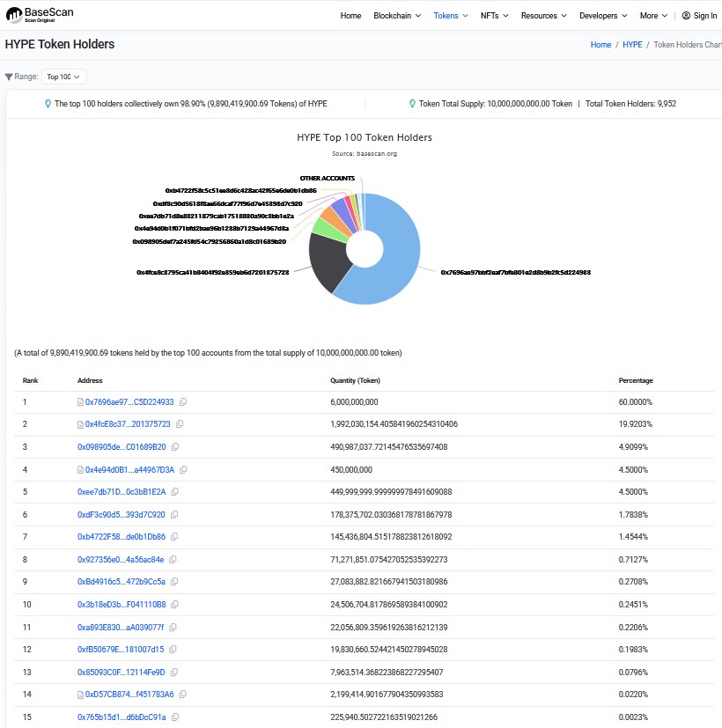Viewport: 722px width, 728px height.
Task: Open address 0x098905de...C01689B20
Action: click(x=122, y=447)
